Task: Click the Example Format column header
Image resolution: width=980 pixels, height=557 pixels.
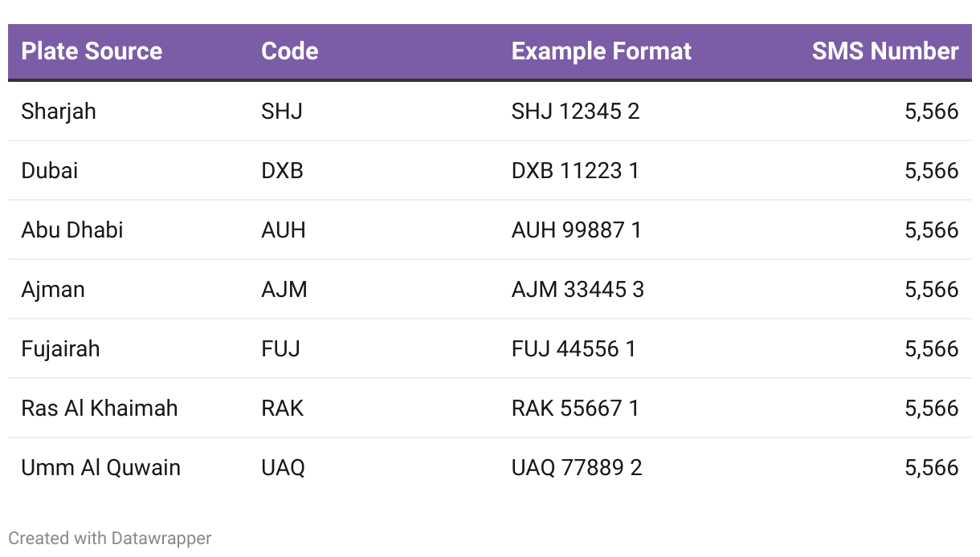Action: (601, 51)
